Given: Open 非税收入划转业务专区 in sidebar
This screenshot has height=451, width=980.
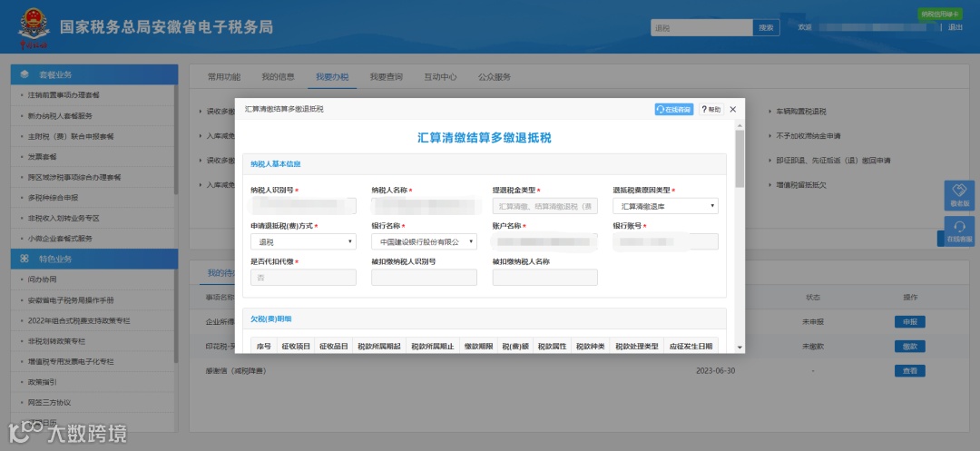Looking at the screenshot, I should click(64, 218).
